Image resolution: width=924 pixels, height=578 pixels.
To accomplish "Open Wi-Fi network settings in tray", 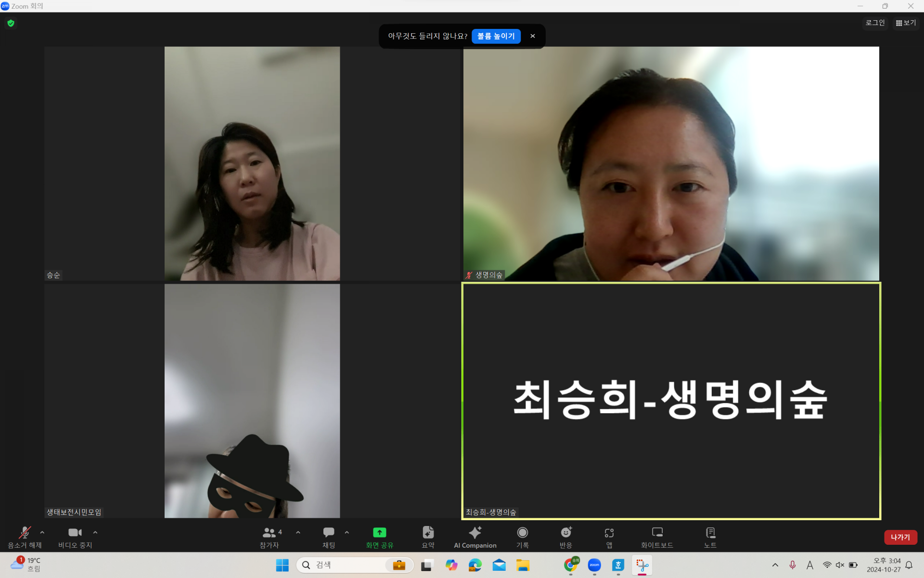I will click(827, 565).
